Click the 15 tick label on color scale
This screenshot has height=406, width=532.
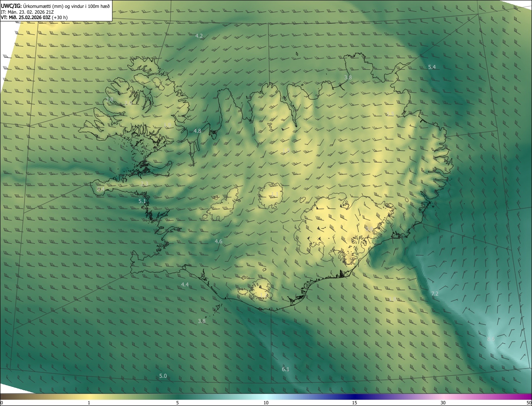355,403
